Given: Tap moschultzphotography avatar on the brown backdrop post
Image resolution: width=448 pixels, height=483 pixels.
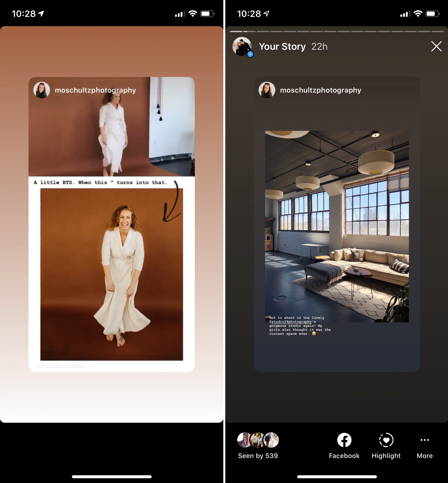Looking at the screenshot, I should click(x=42, y=90).
